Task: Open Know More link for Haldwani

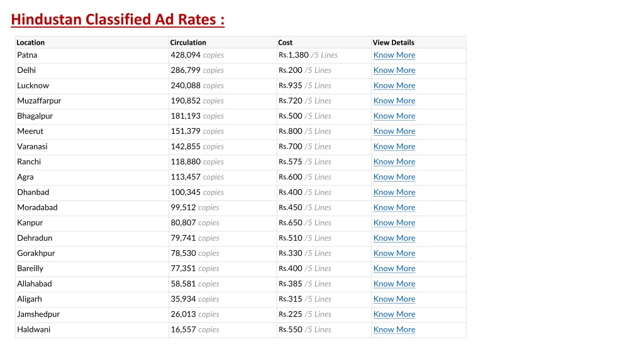Action: pyautogui.click(x=394, y=329)
